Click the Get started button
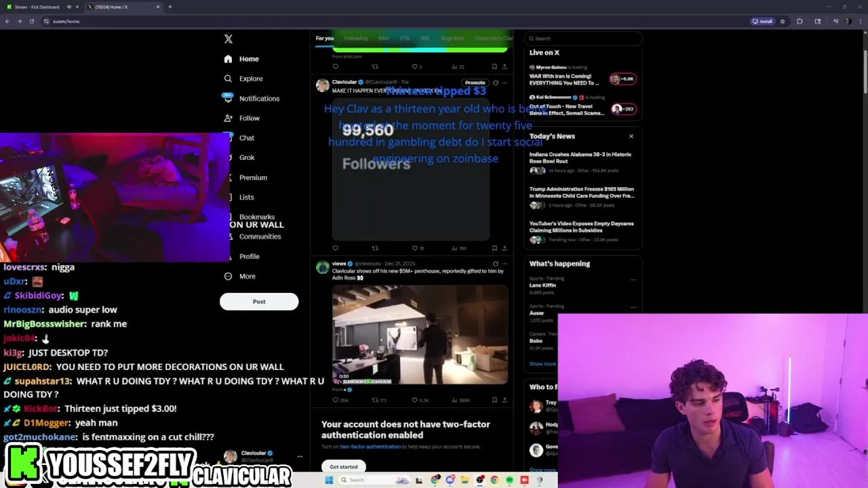Image resolution: width=868 pixels, height=488 pixels. tap(344, 466)
